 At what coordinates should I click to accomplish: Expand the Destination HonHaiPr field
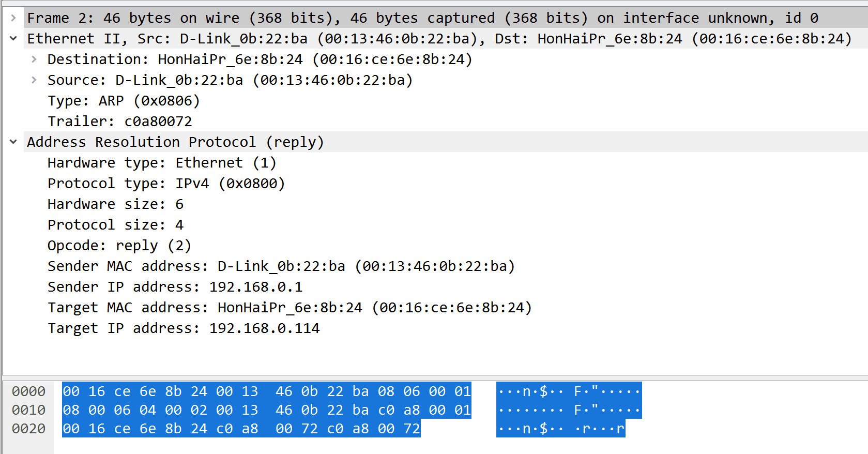(34, 59)
